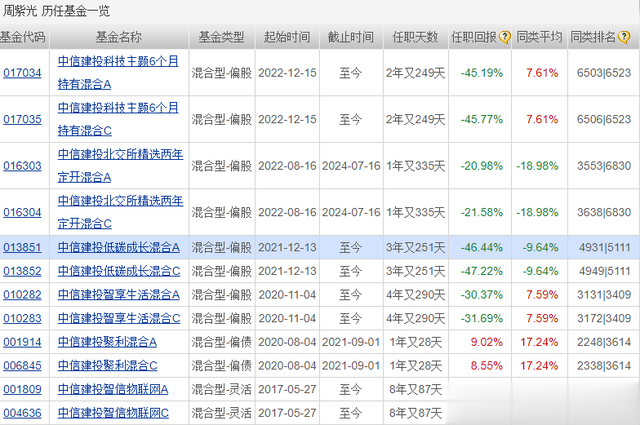
Task: Open fund code 016304 link
Action: (22, 213)
